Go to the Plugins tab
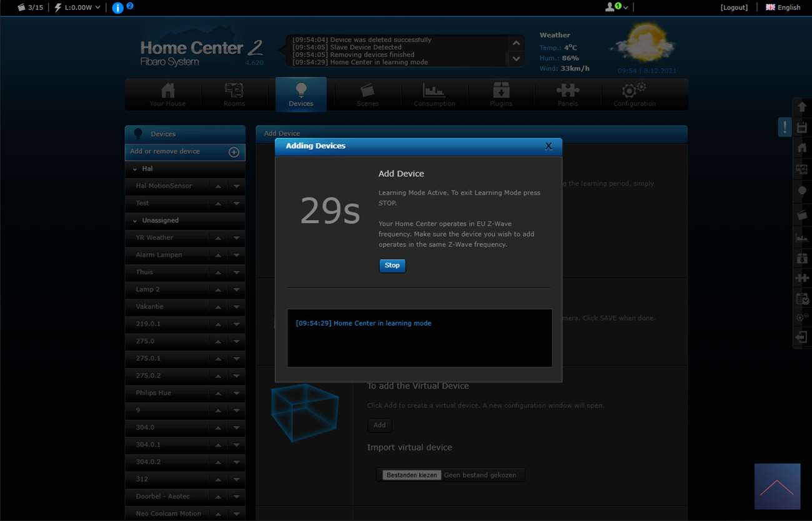The width and height of the screenshot is (812, 521). point(501,95)
